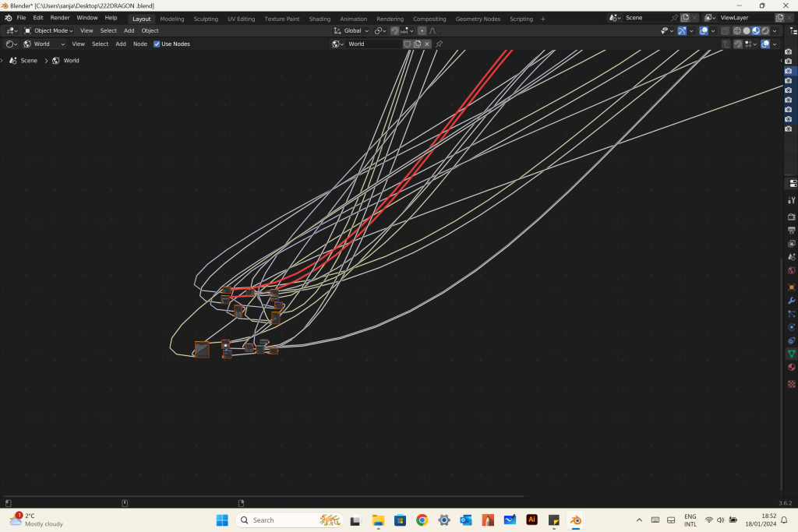Switch to solid viewport shading
The image size is (798, 532).
coord(747,31)
